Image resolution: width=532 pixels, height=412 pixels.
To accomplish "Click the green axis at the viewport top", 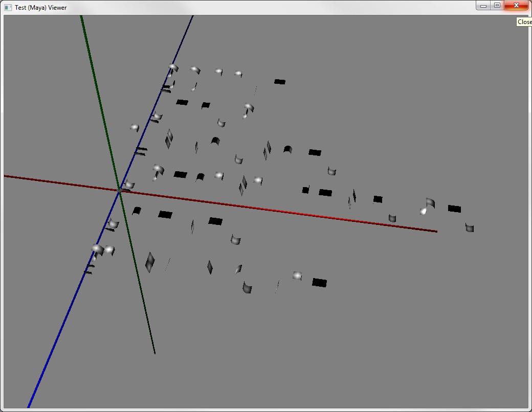I will [82, 18].
